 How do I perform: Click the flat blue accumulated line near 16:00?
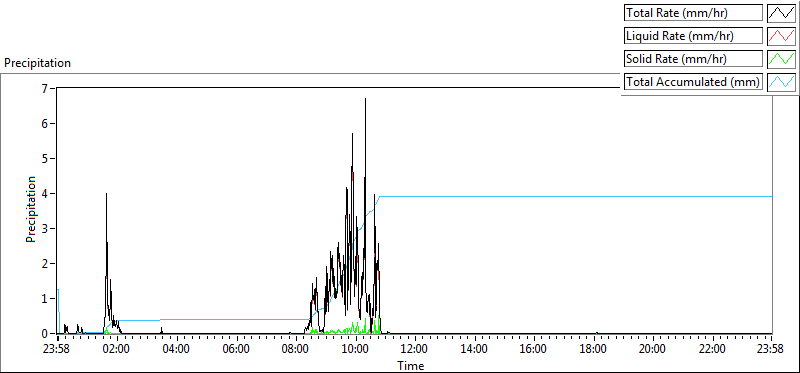pyautogui.click(x=534, y=196)
